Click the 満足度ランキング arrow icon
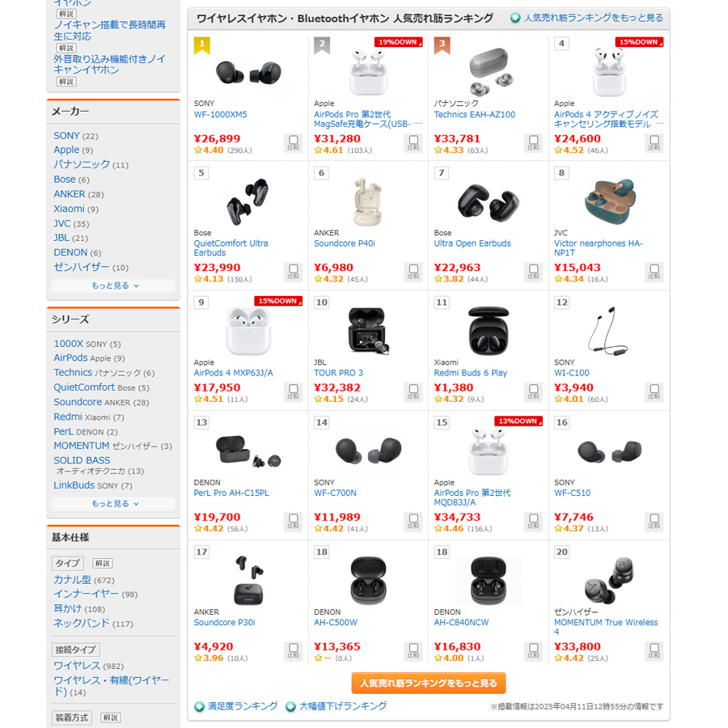728x728 pixels. pyautogui.click(x=199, y=707)
